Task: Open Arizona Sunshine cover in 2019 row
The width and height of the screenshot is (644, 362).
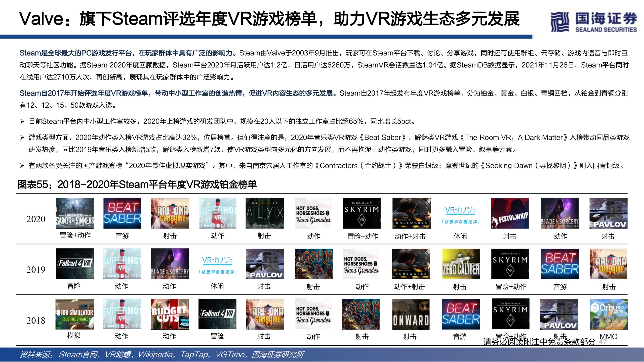Action: [x=608, y=264]
